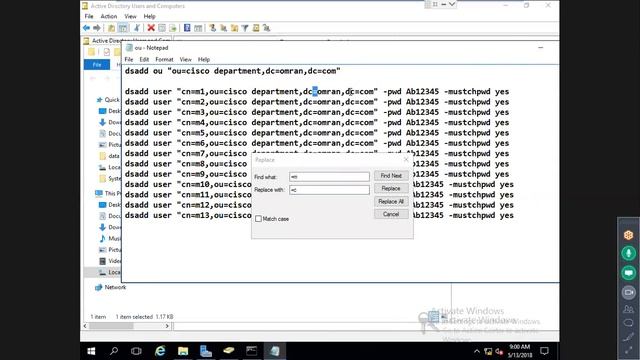Click the Export List toolbar icon

coord(173,28)
